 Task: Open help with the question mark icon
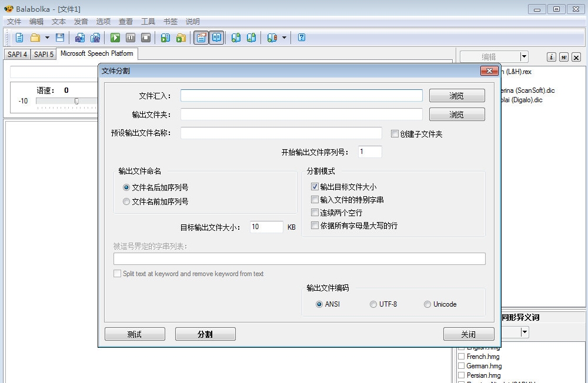[x=302, y=38]
